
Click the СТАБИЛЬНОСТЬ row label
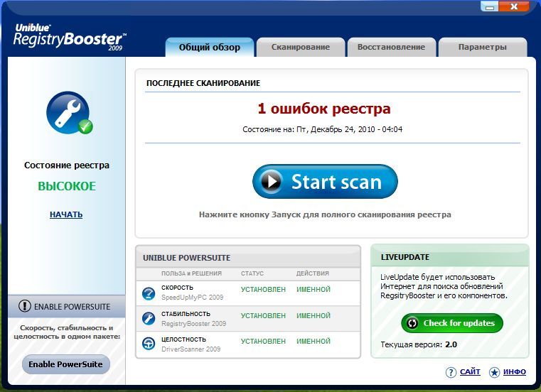[186, 314]
